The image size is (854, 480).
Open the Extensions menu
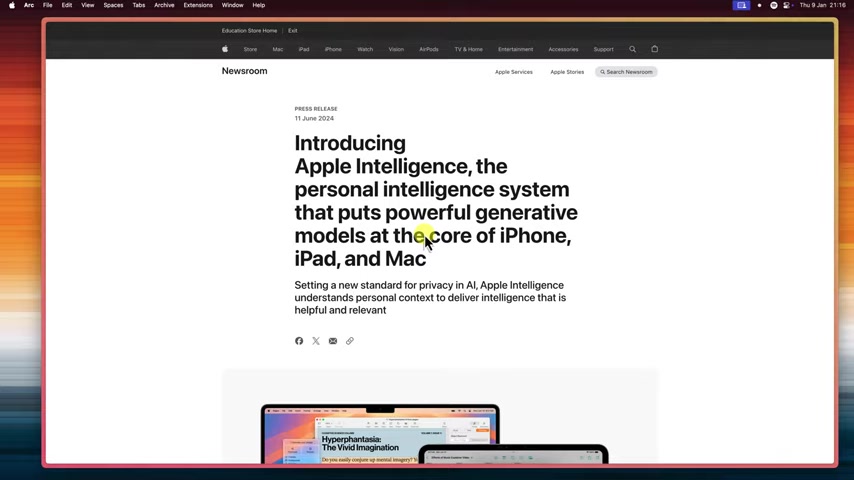(198, 5)
